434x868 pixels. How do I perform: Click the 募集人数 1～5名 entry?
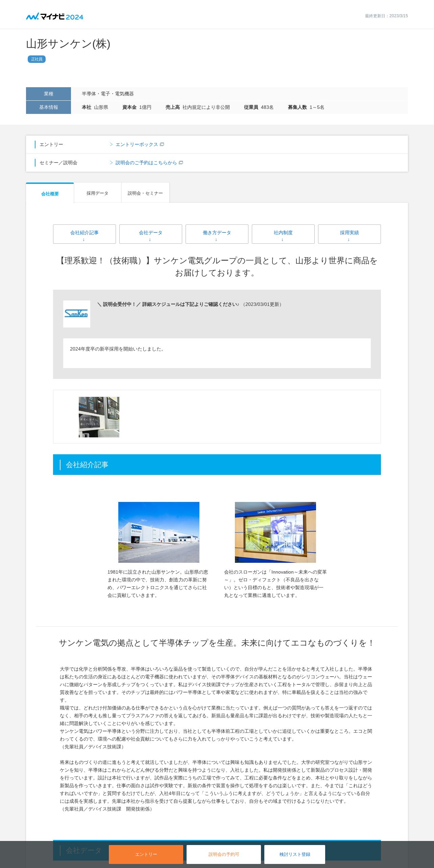[306, 107]
